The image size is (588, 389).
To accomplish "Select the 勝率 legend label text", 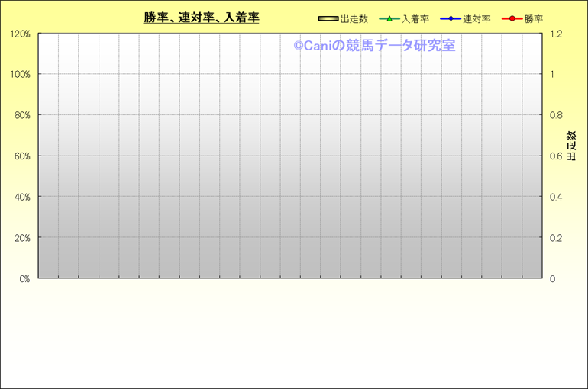I will click(x=533, y=19).
